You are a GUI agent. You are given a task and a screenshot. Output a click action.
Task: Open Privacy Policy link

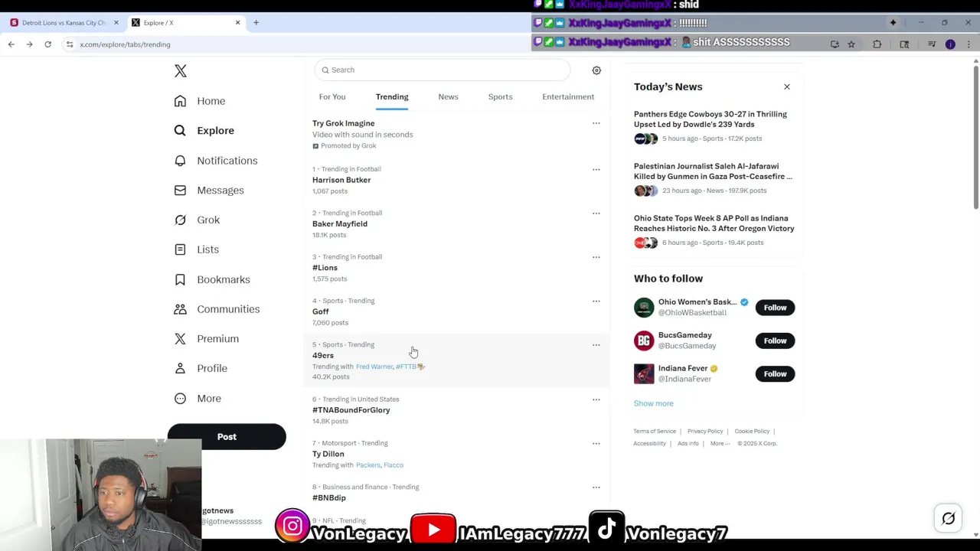[x=705, y=432]
